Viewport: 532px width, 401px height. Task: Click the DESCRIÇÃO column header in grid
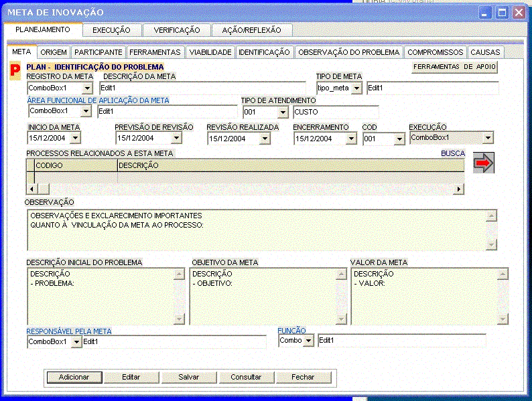(291, 165)
